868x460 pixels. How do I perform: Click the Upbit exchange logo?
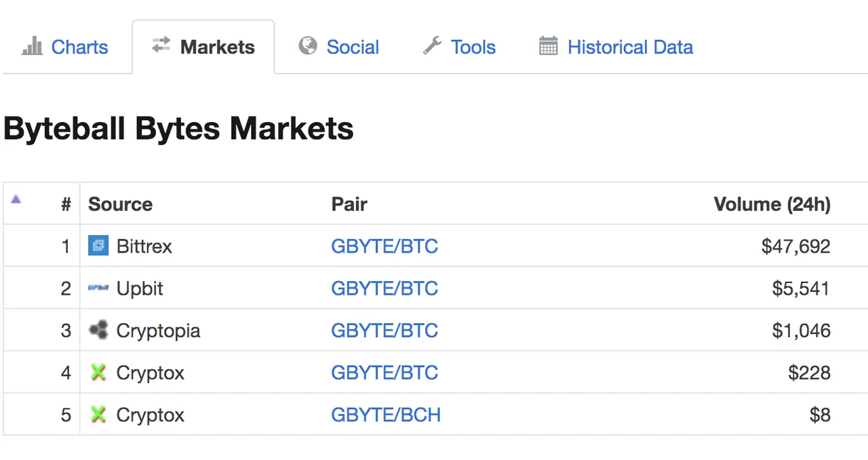pyautogui.click(x=98, y=288)
